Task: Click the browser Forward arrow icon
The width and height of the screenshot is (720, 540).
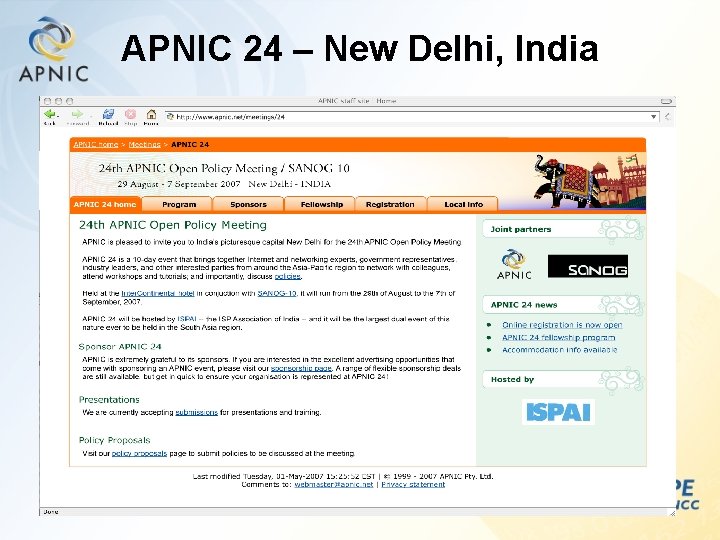Action: tap(77, 114)
